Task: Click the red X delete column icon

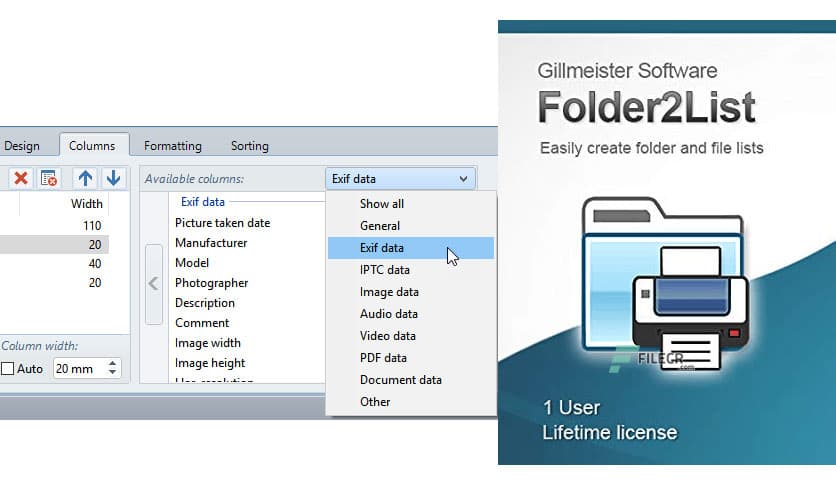Action: [x=21, y=178]
